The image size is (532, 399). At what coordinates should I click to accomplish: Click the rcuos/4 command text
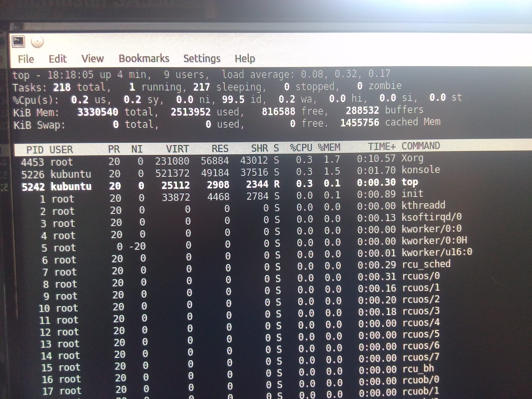coord(421,323)
